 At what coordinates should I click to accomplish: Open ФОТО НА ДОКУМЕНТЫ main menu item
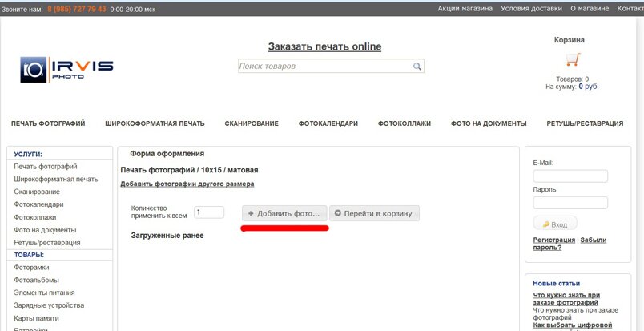[x=489, y=123]
